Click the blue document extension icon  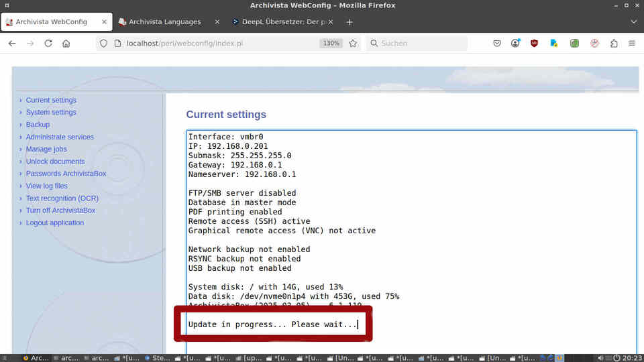click(x=554, y=43)
